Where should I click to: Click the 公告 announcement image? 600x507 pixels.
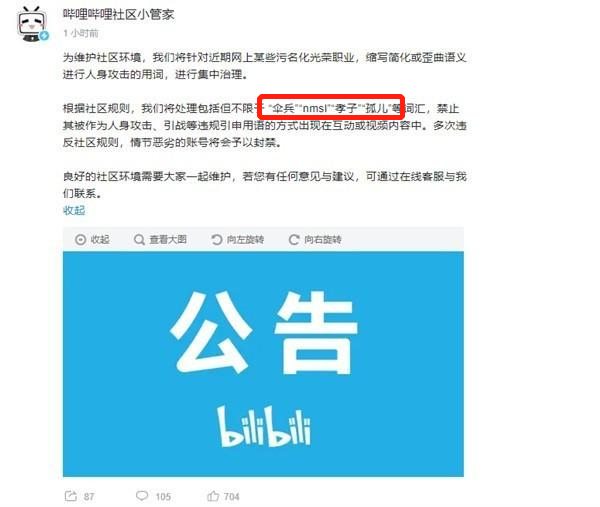tap(263, 364)
